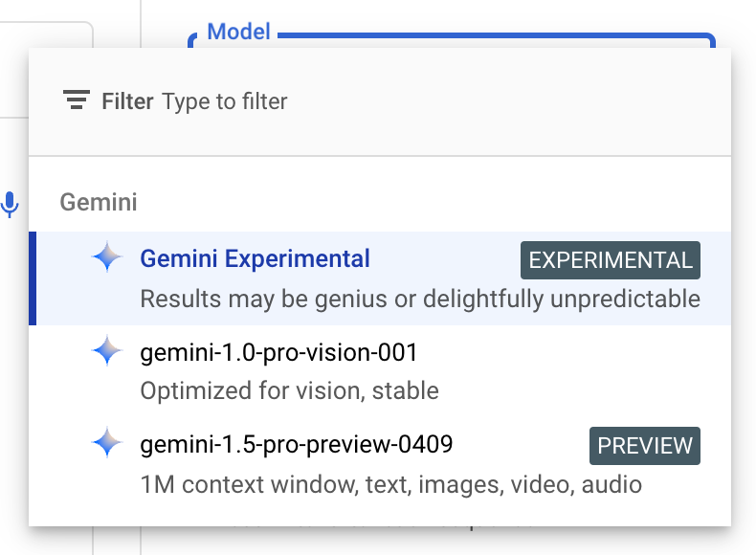Click the bold Filter label
This screenshot has width=756, height=555.
[128, 101]
